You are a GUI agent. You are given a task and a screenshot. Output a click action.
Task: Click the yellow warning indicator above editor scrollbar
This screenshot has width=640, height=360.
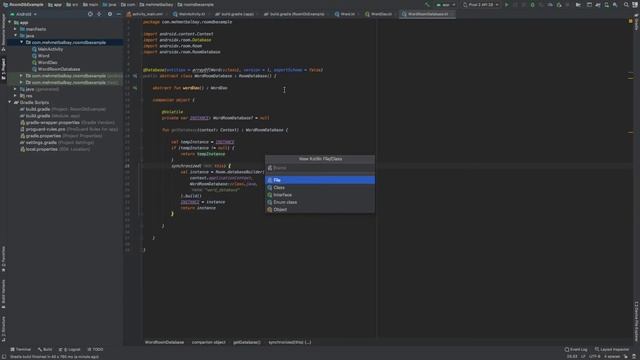coord(631,21)
